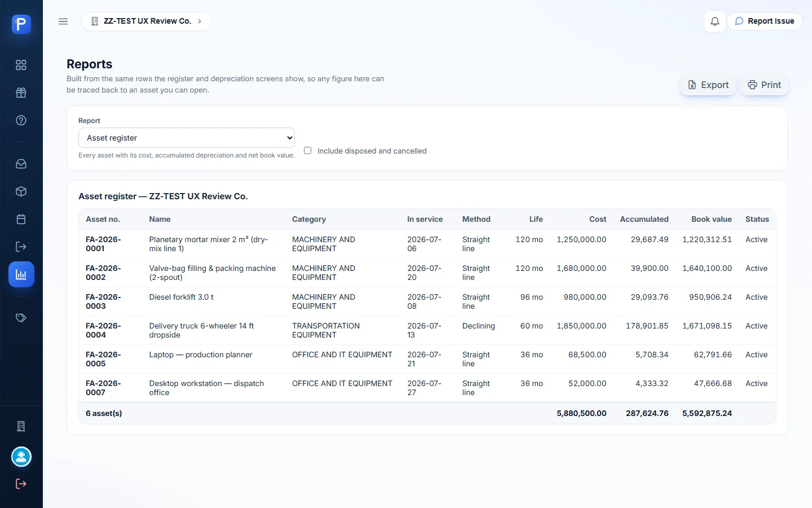
Task: Open the help question-mark icon
Action: click(x=21, y=120)
